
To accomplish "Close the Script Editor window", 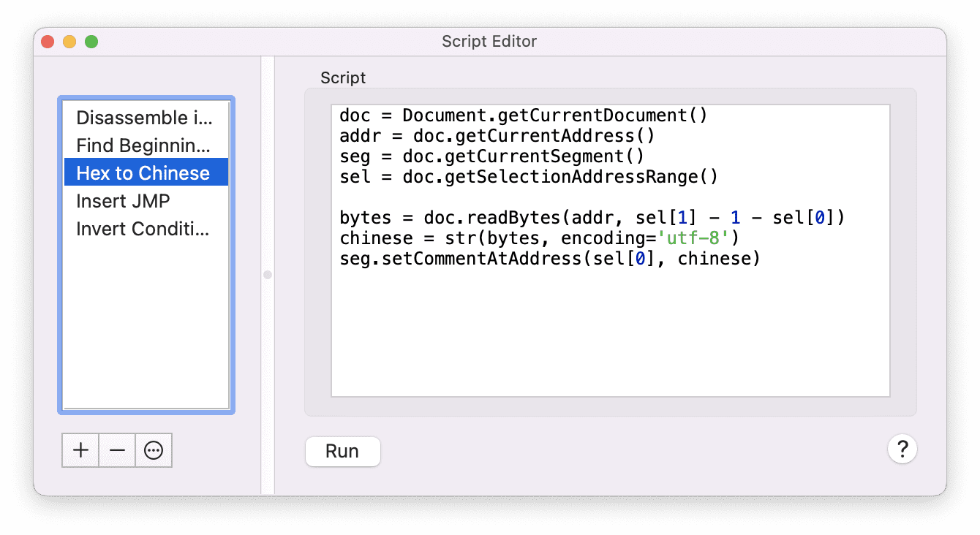I will point(48,42).
